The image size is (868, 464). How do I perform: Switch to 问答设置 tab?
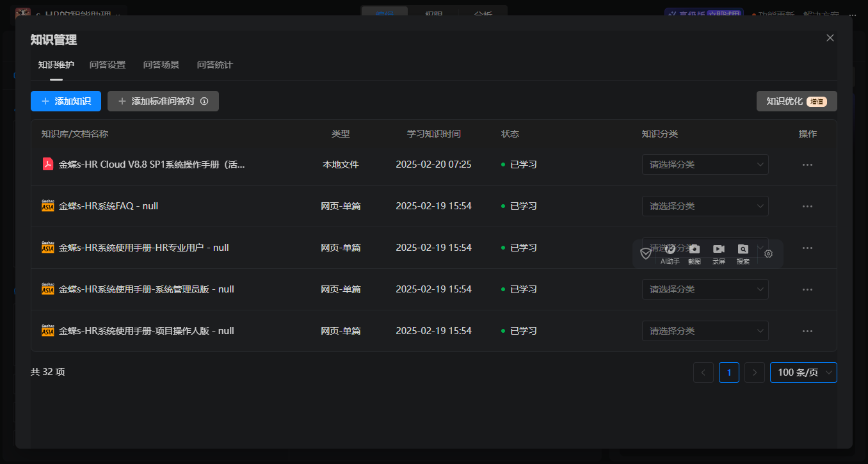[108, 65]
